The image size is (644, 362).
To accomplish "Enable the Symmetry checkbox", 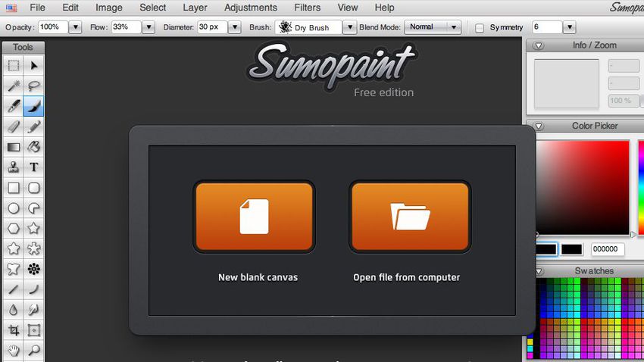I will (x=480, y=28).
